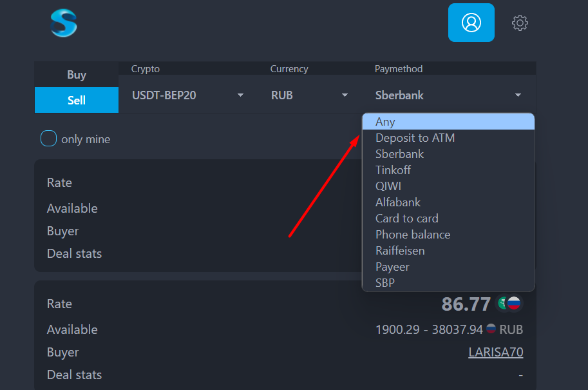Select SBP payment method
588x390 pixels.
coord(448,282)
